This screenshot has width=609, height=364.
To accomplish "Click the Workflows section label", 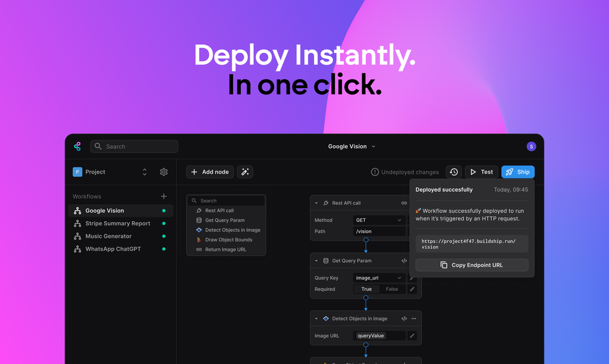I will click(87, 196).
